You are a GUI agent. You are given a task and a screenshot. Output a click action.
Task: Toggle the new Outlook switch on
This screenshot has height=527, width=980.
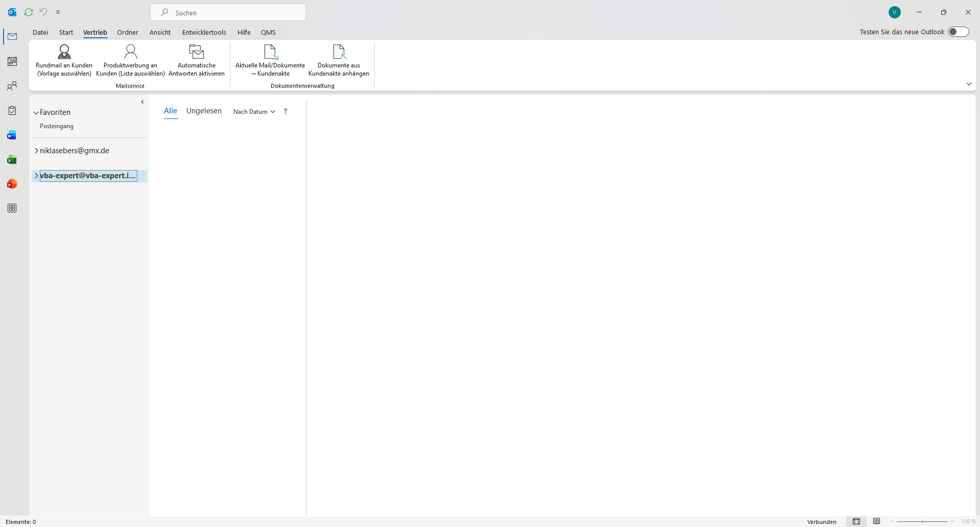point(958,32)
